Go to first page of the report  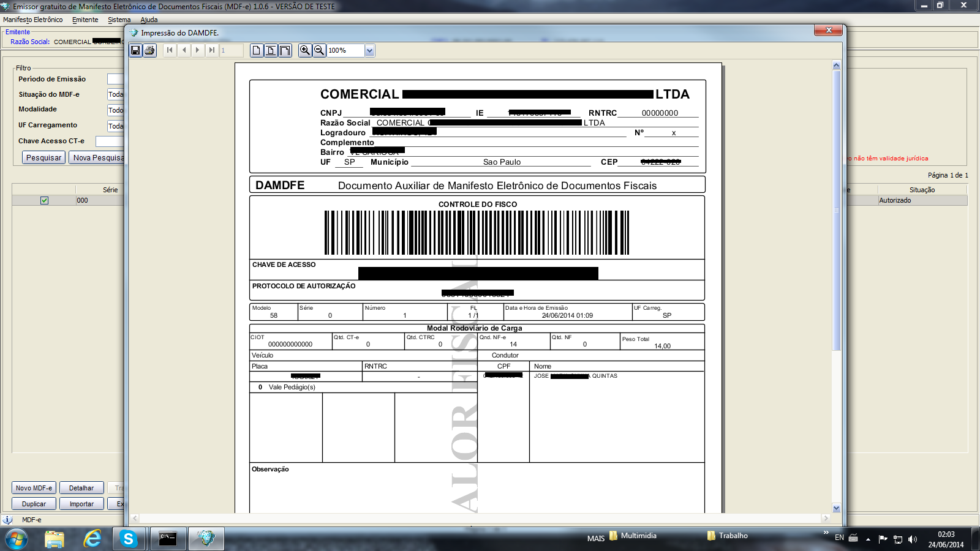tap(170, 50)
